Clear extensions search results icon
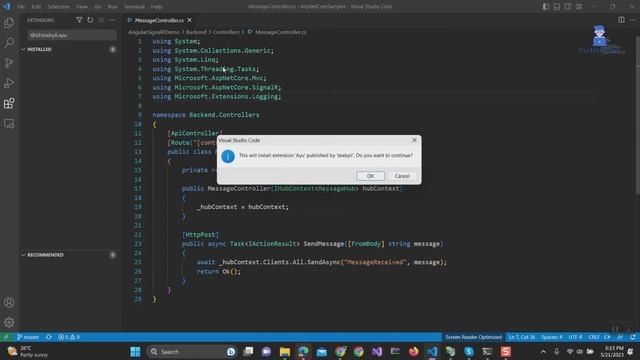 [101, 20]
